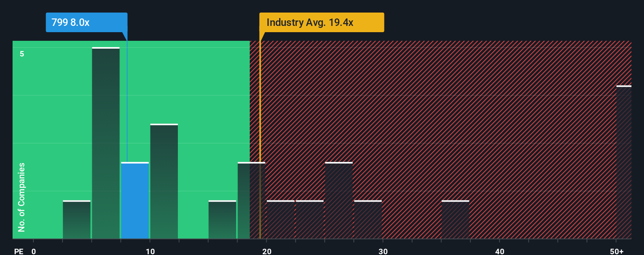Click the 'No. of Companies' axis label
The image size is (644, 255).
[x=22, y=197]
